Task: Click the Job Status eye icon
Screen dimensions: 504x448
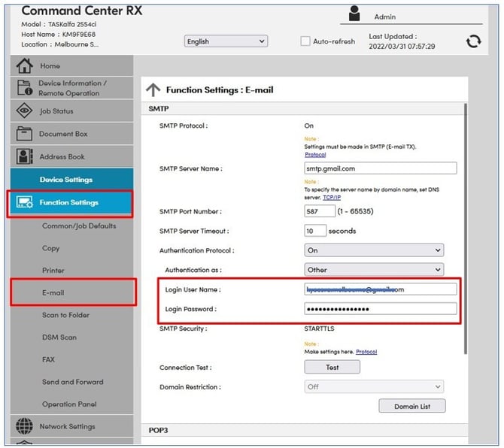Action: click(24, 111)
